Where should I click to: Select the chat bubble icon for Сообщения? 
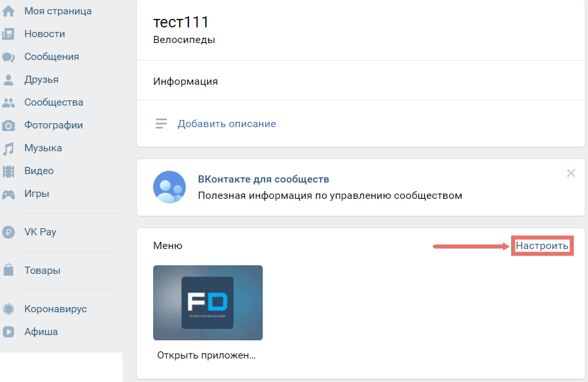pos(8,57)
